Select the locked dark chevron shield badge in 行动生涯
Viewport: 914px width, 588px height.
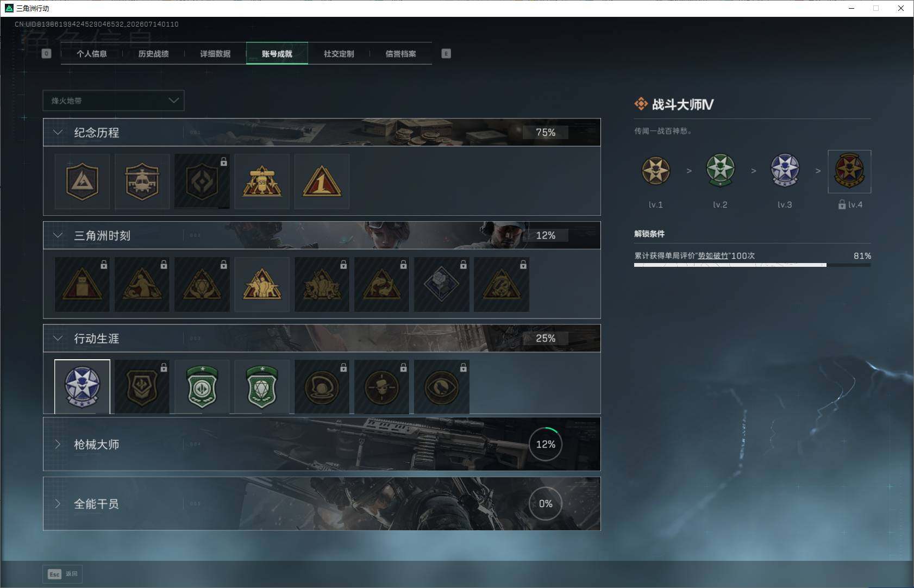coord(142,387)
